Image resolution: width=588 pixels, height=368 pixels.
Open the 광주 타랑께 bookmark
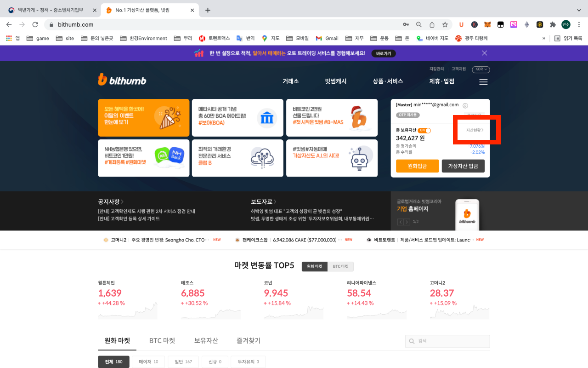point(471,38)
